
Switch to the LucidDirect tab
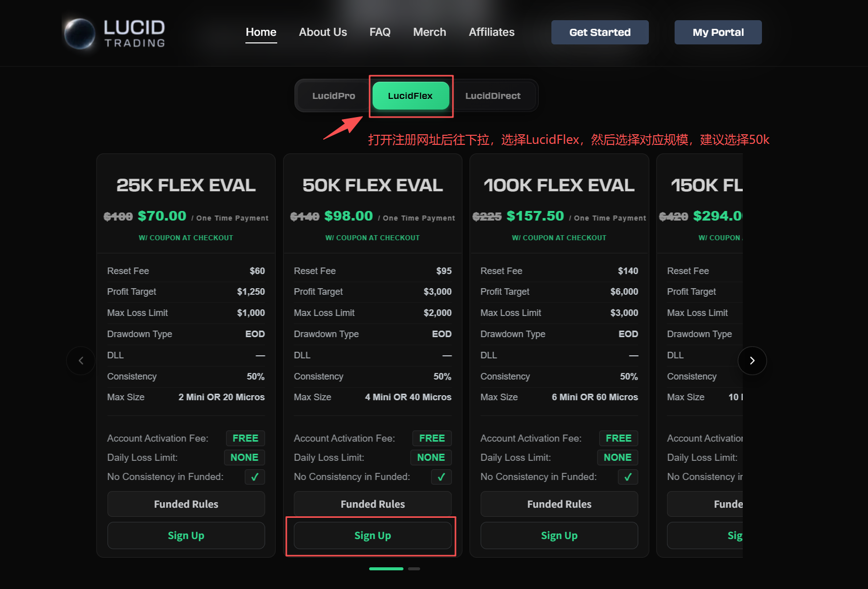[493, 96]
